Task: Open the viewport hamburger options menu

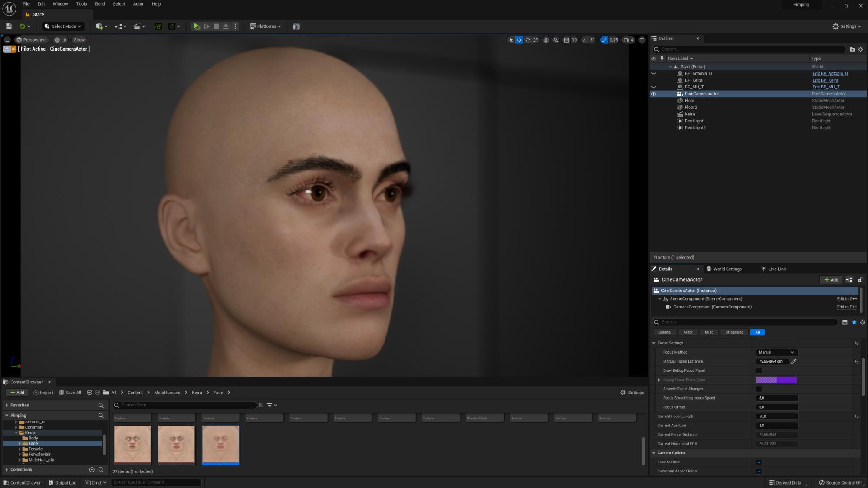Action: [7, 40]
